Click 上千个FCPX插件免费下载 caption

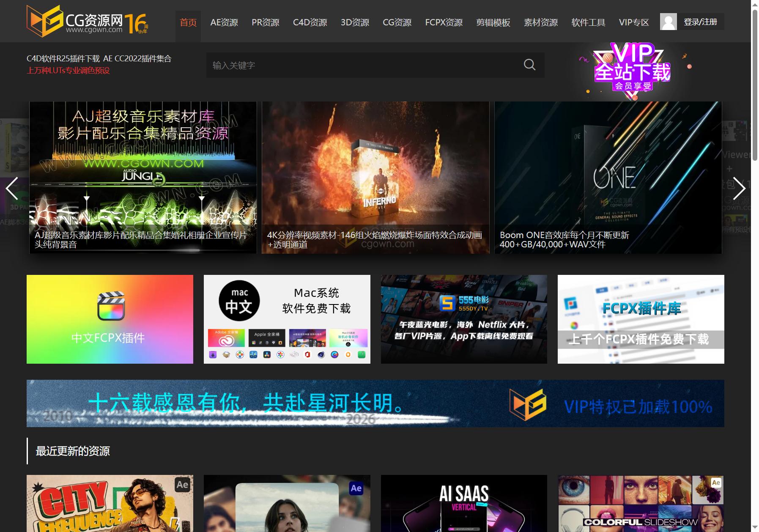pyautogui.click(x=638, y=339)
